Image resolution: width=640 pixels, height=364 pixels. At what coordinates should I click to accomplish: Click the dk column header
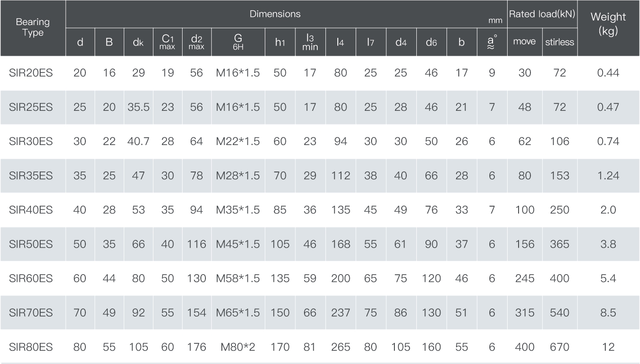[x=138, y=42]
